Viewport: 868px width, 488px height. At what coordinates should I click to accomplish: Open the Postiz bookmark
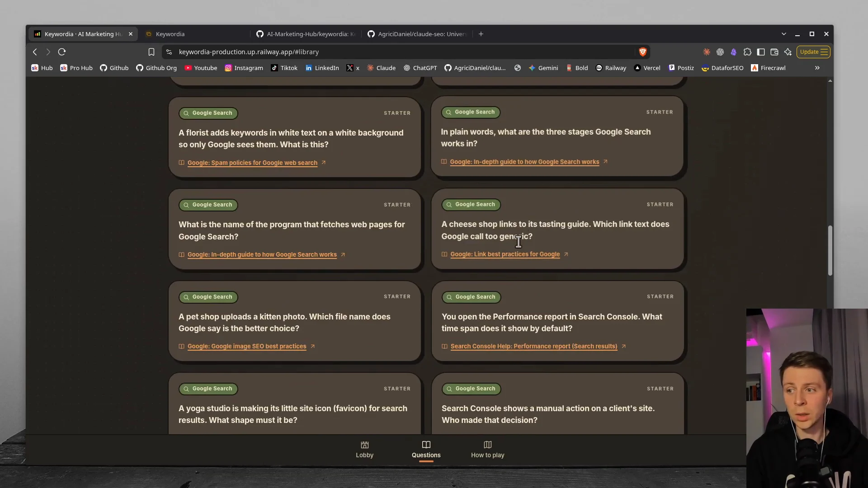(681, 68)
